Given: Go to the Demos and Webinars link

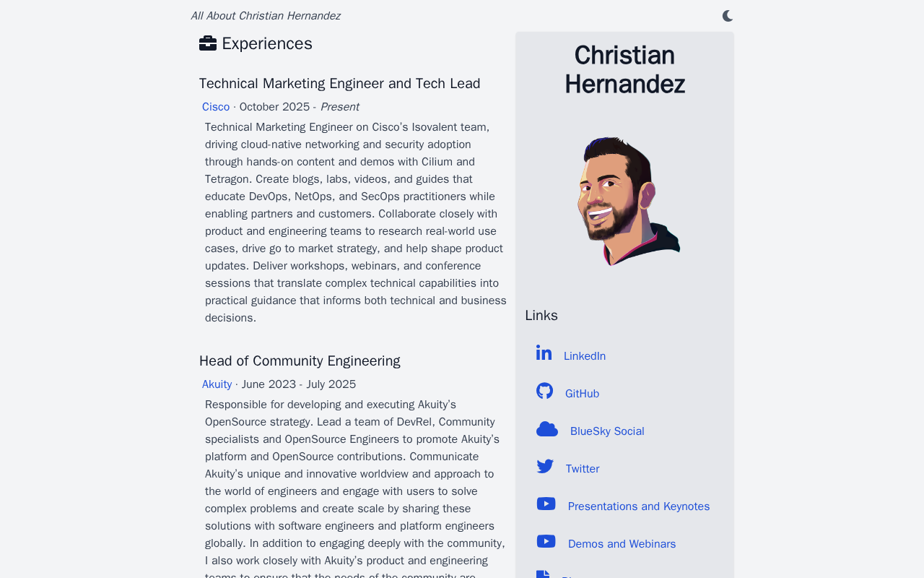Looking at the screenshot, I should point(622,544).
